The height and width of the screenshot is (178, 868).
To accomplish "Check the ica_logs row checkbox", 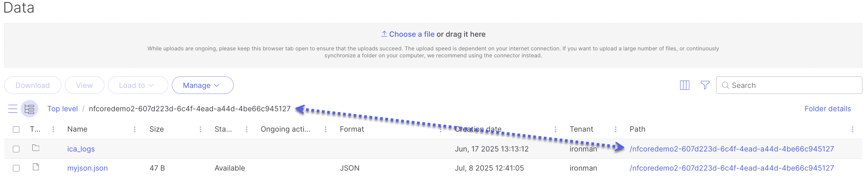I will click(16, 149).
